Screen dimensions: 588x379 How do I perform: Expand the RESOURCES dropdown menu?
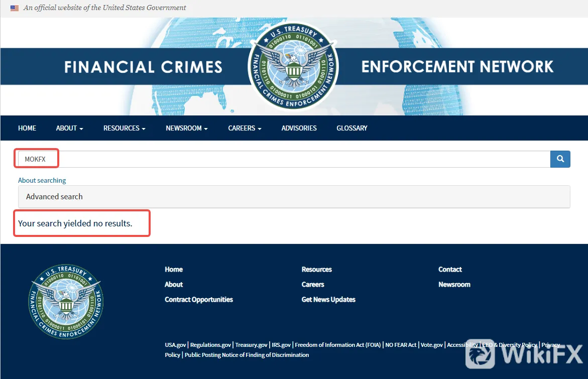(124, 128)
